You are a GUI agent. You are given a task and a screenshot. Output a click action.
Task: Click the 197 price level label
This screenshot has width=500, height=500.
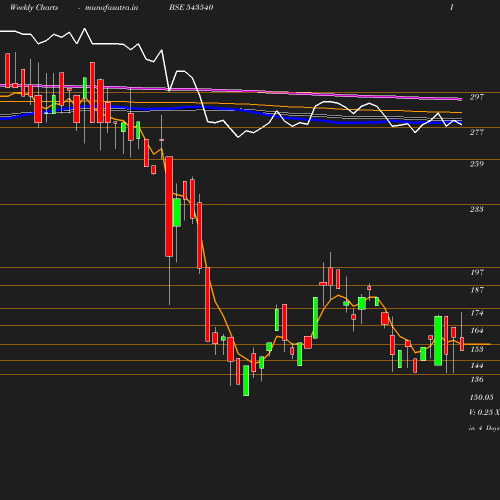tap(477, 272)
